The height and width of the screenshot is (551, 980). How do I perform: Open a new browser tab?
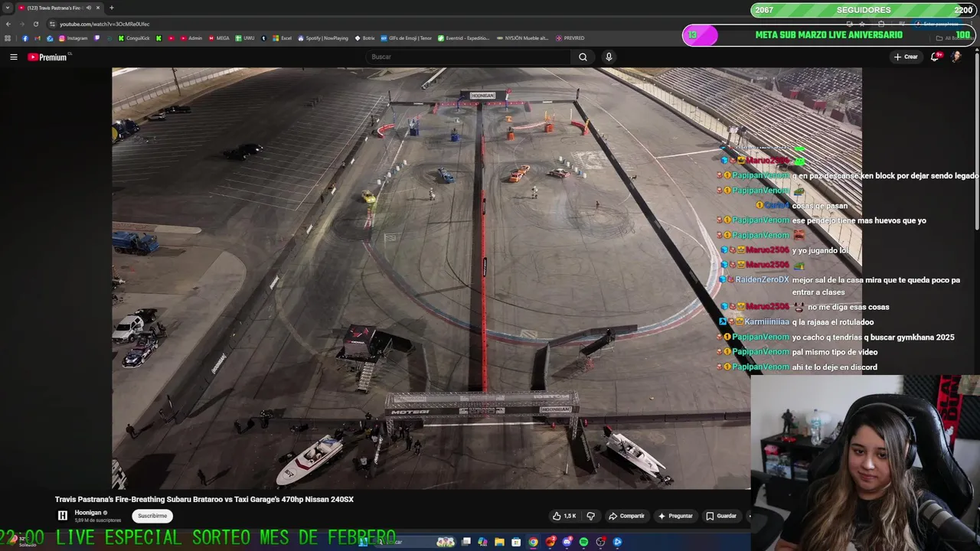[111, 8]
